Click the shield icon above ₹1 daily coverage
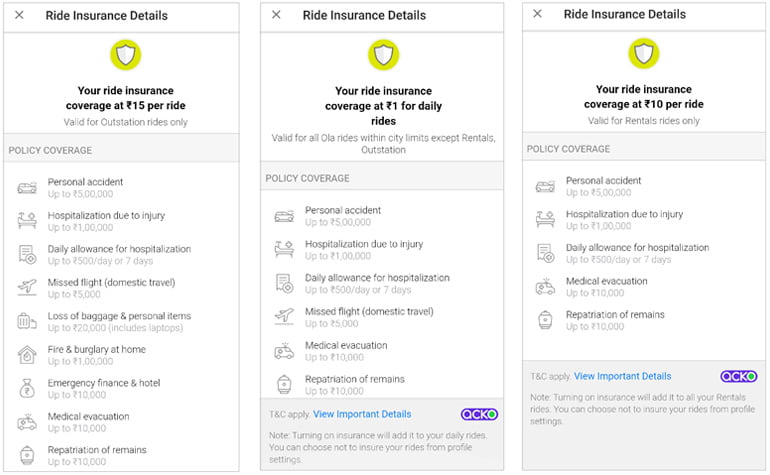Screen dimensions: 770x475 tap(382, 55)
